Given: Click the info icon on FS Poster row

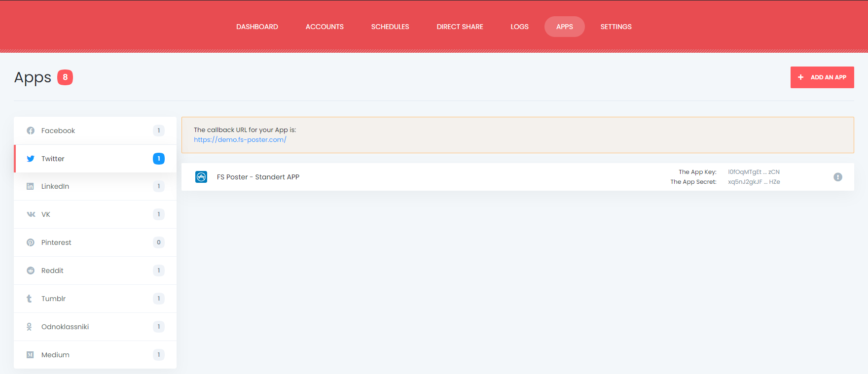Looking at the screenshot, I should click(x=838, y=177).
